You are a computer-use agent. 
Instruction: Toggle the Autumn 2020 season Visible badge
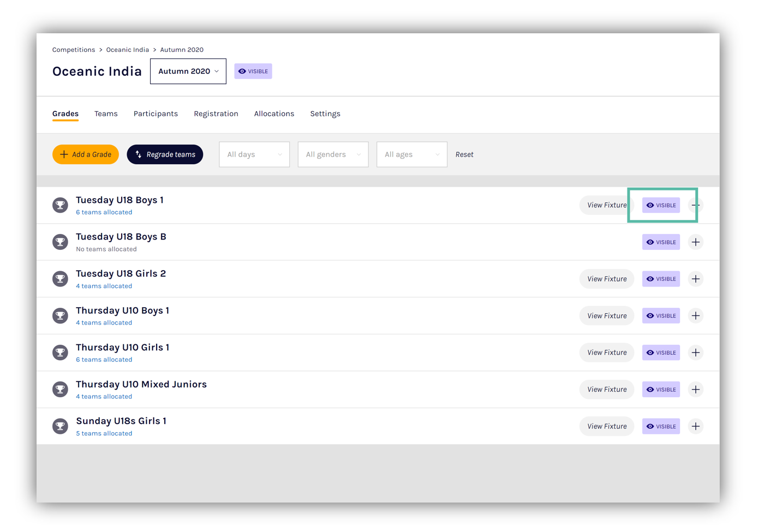point(253,71)
